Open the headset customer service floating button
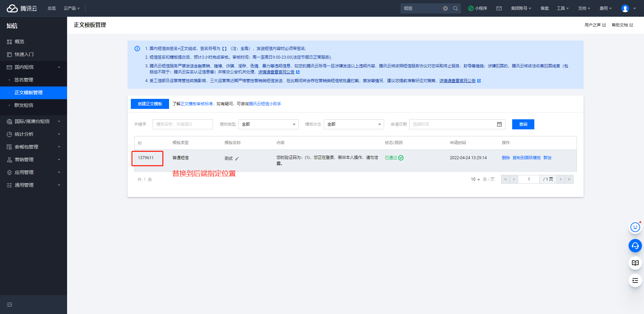This screenshot has height=314, width=644. click(x=635, y=246)
